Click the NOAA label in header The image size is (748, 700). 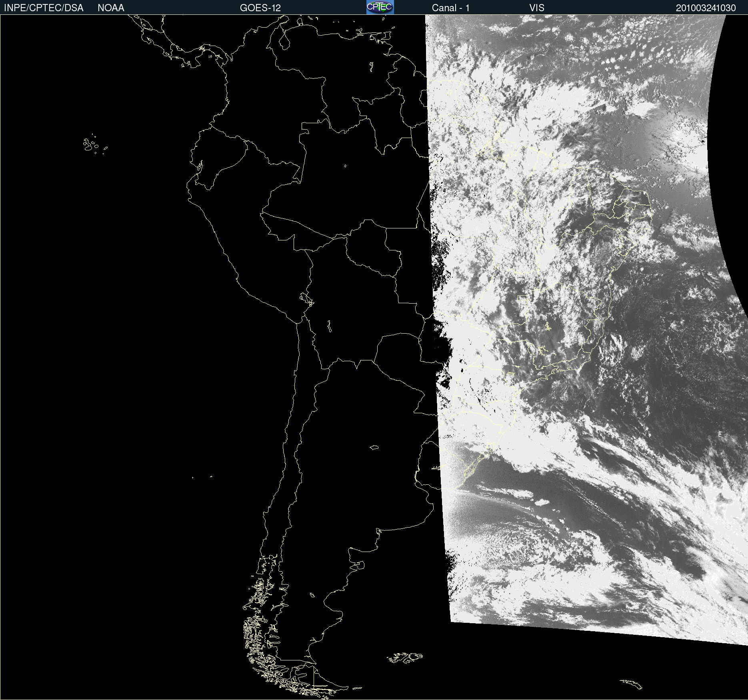[111, 8]
